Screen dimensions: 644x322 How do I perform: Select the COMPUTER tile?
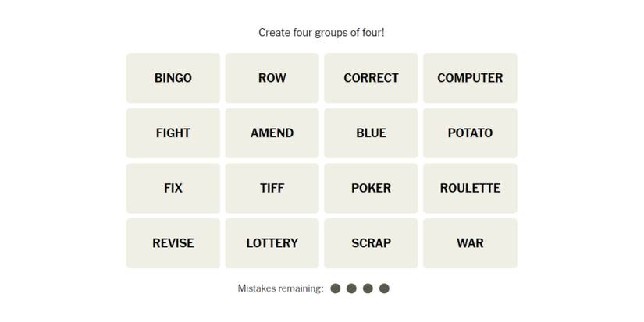tap(470, 78)
